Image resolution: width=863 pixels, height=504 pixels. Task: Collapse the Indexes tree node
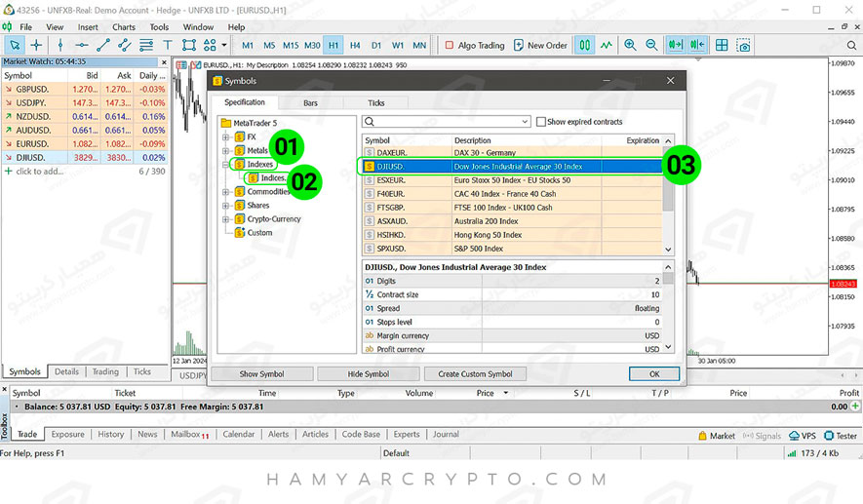(226, 165)
